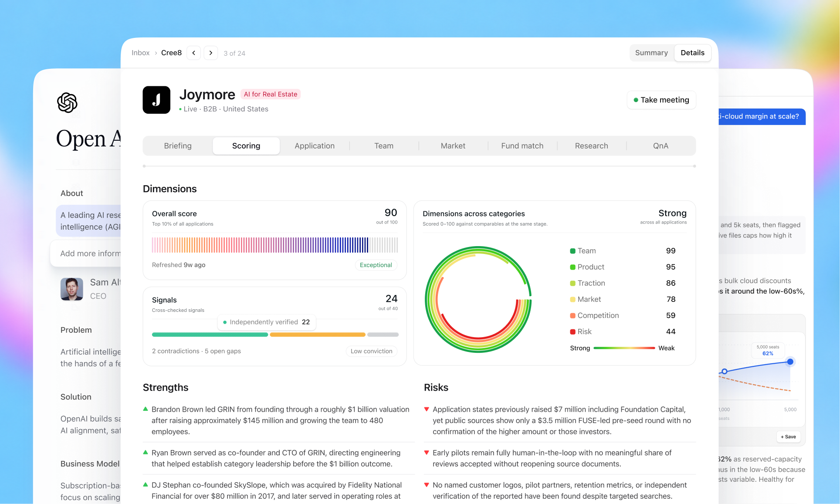Click Add more information field in left window
This screenshot has height=504, width=840.
pos(86,254)
